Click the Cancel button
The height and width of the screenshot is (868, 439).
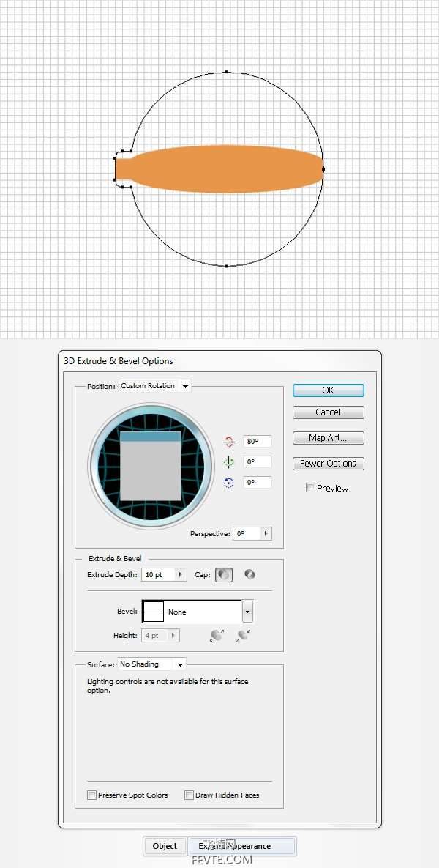[328, 412]
